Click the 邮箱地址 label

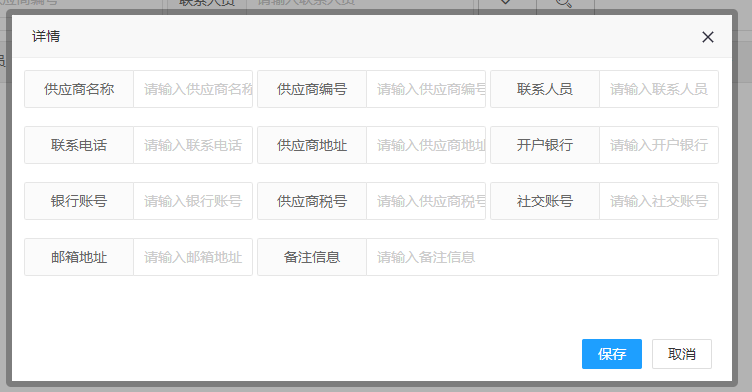(x=79, y=257)
